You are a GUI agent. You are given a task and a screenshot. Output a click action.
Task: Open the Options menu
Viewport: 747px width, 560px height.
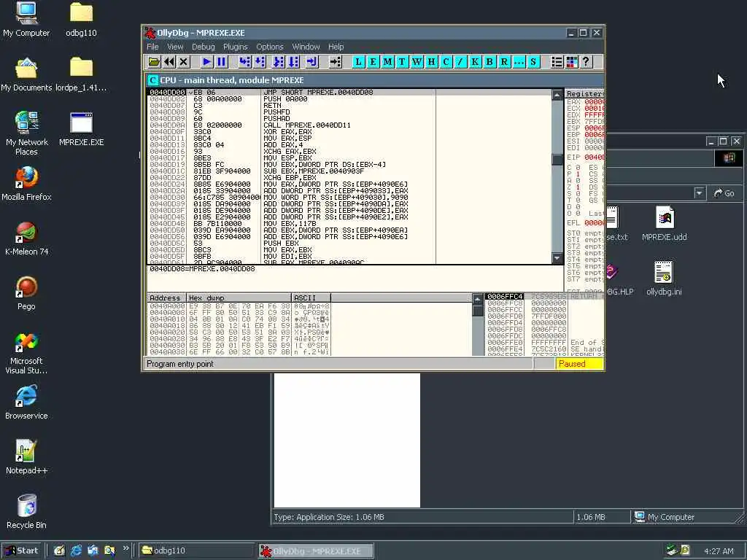point(270,47)
